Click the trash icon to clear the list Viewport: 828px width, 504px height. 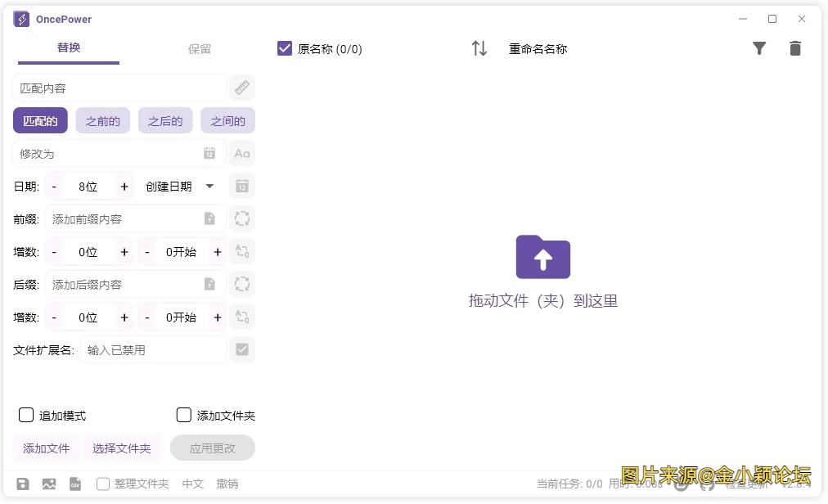[x=795, y=48]
